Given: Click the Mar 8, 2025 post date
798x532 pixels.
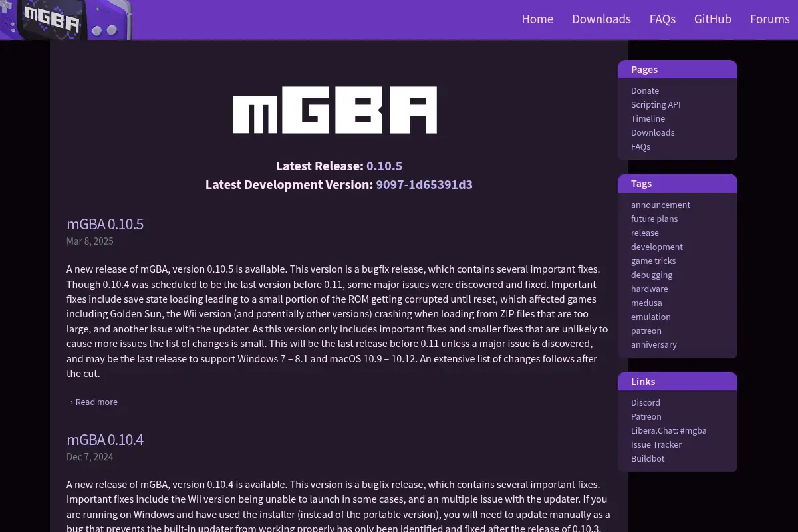Looking at the screenshot, I should 90,241.
